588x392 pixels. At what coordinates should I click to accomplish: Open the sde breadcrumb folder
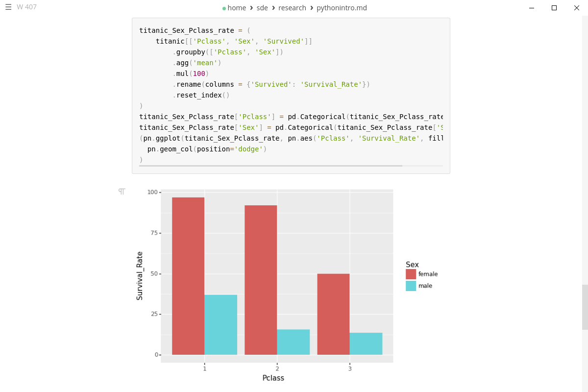click(262, 8)
